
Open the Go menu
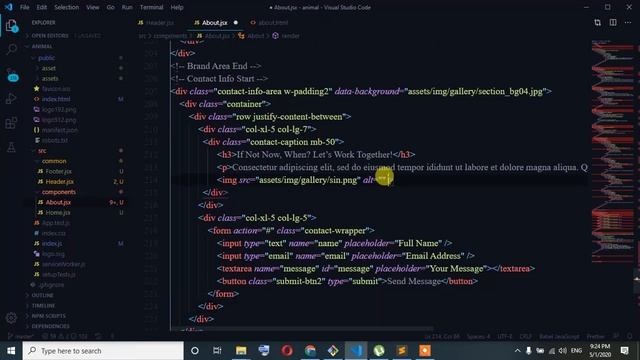[x=111, y=7]
